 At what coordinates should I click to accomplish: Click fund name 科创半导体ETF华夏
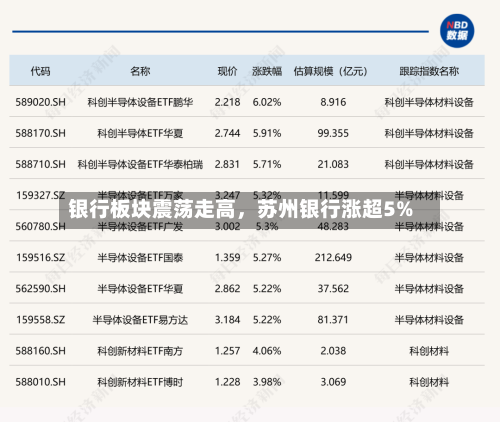click(140, 133)
